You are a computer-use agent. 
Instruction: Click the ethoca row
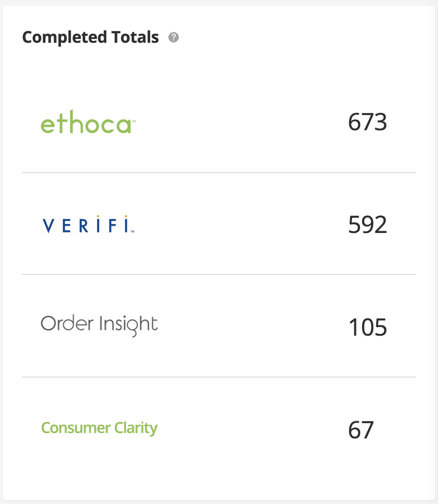click(219, 122)
